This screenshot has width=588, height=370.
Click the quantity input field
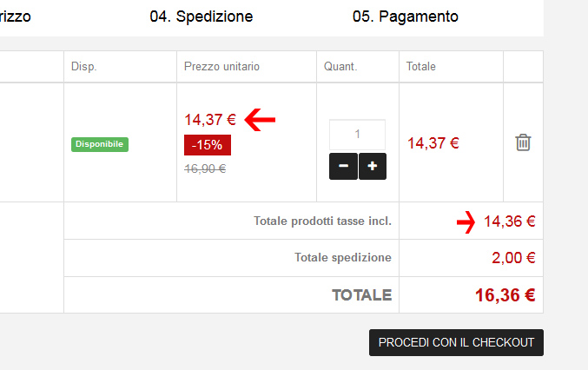coord(357,135)
